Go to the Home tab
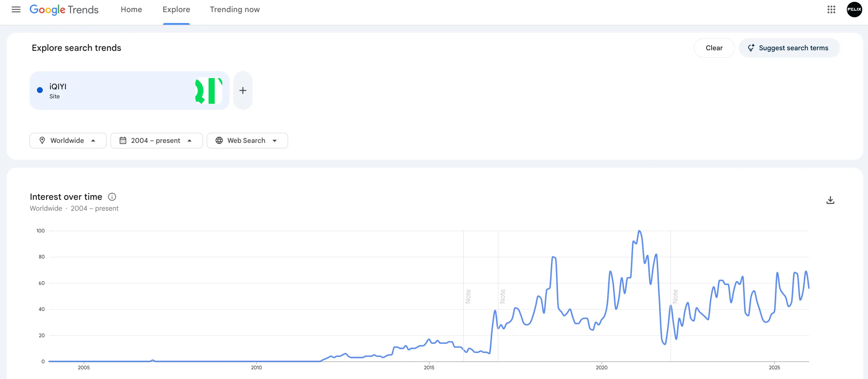868x379 pixels. click(x=131, y=9)
